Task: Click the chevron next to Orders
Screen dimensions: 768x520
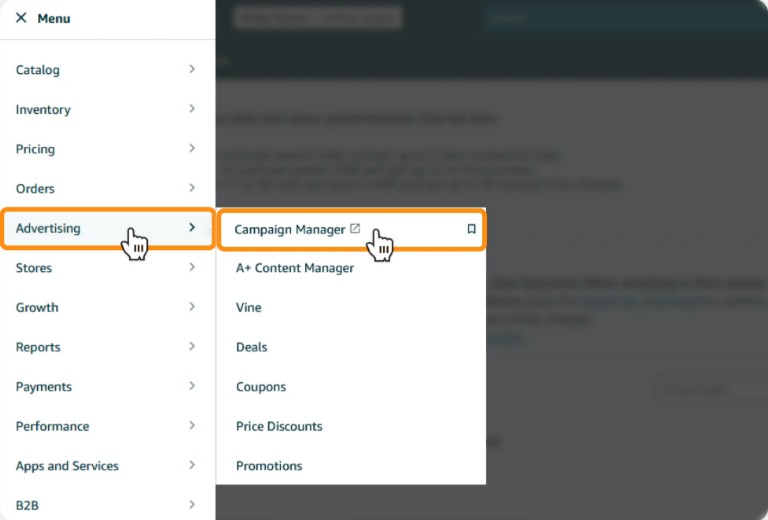Action: point(192,188)
